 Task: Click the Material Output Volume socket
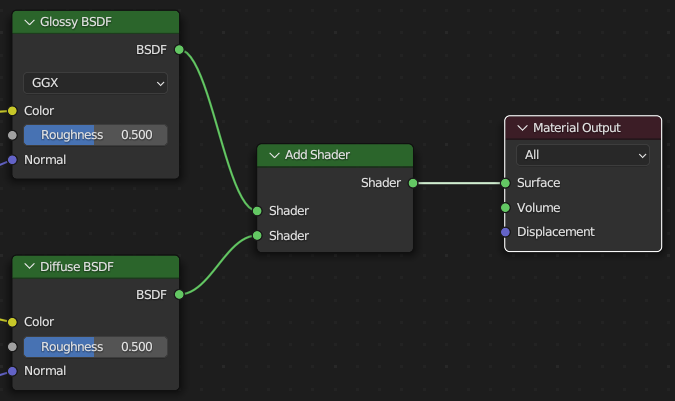click(506, 208)
